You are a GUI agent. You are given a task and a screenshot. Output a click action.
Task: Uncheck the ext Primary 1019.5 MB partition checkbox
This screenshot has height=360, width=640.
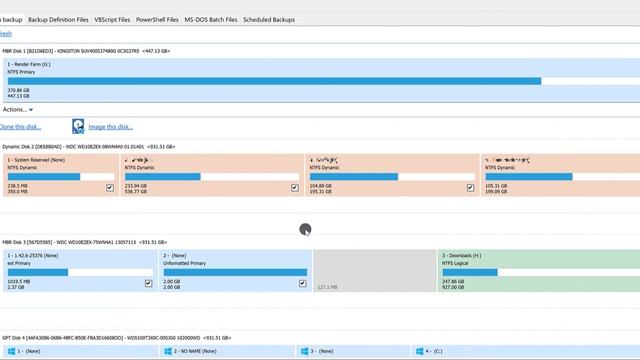pyautogui.click(x=149, y=283)
